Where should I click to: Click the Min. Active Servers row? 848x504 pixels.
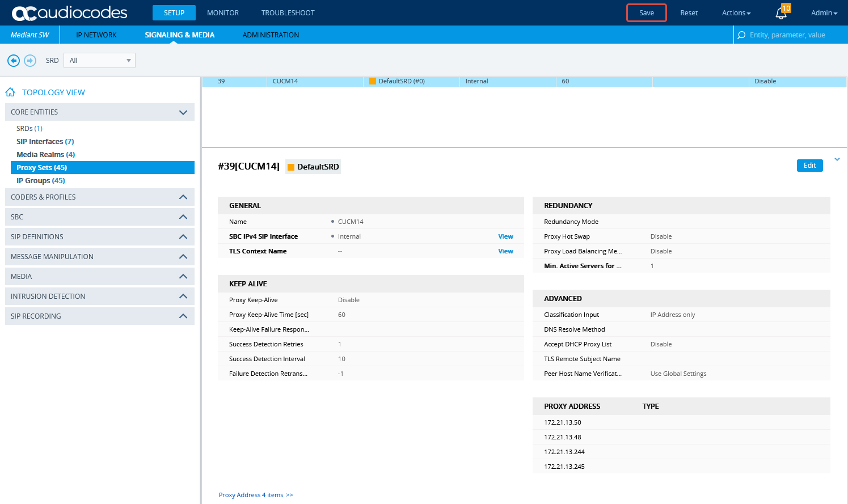(x=681, y=266)
